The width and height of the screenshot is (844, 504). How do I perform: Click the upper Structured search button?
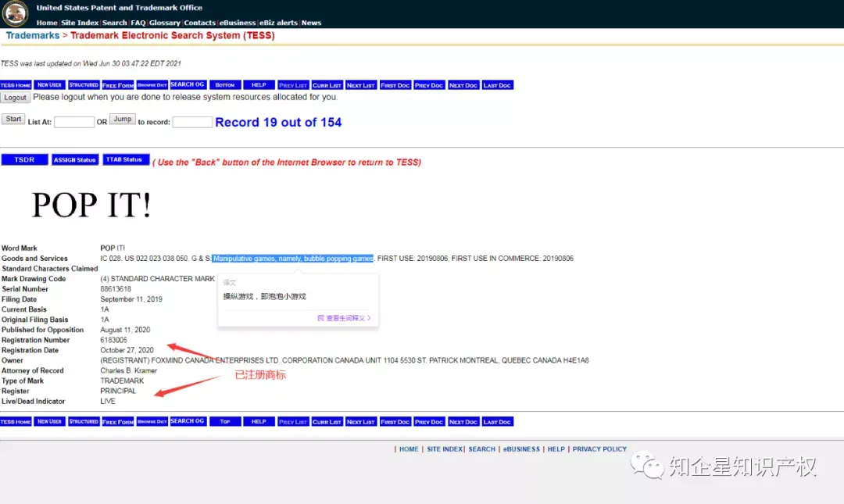[x=84, y=85]
